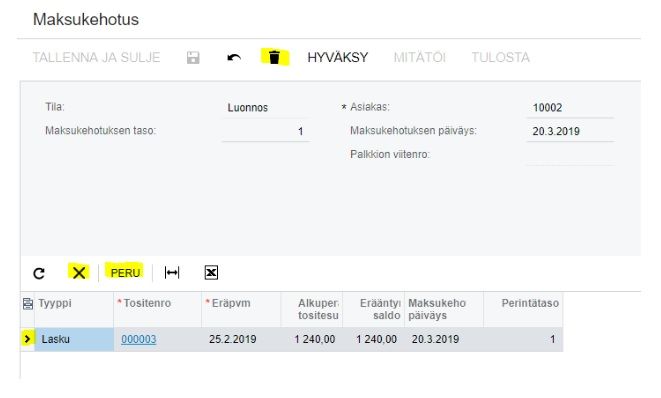
Task: Click TALLENNA JA SULJE button
Action: [x=96, y=57]
